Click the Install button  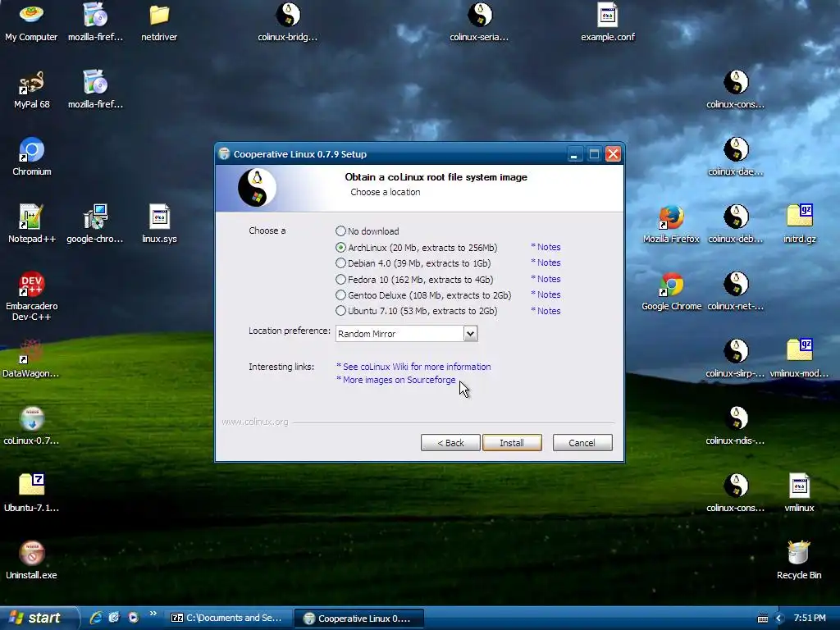[x=512, y=442]
